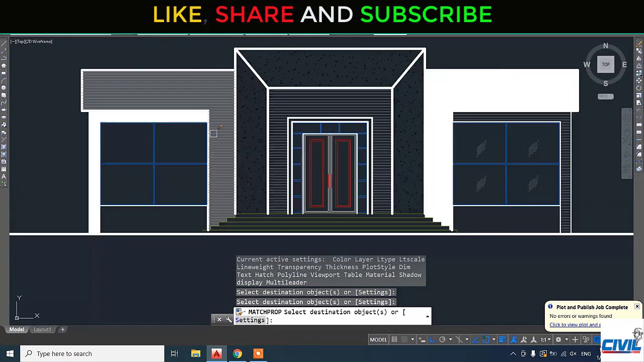644x362 pixels.
Task: Open the [-] viewport controls menu
Action: point(13,41)
